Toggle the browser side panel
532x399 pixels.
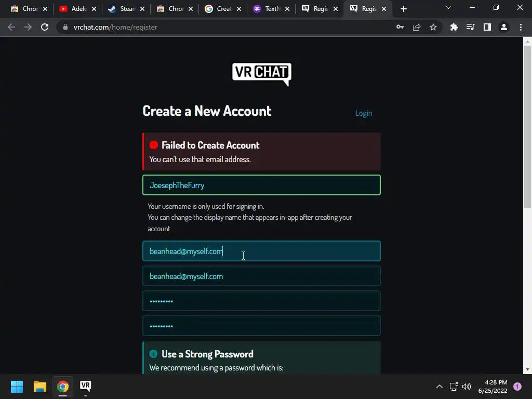pyautogui.click(x=487, y=27)
